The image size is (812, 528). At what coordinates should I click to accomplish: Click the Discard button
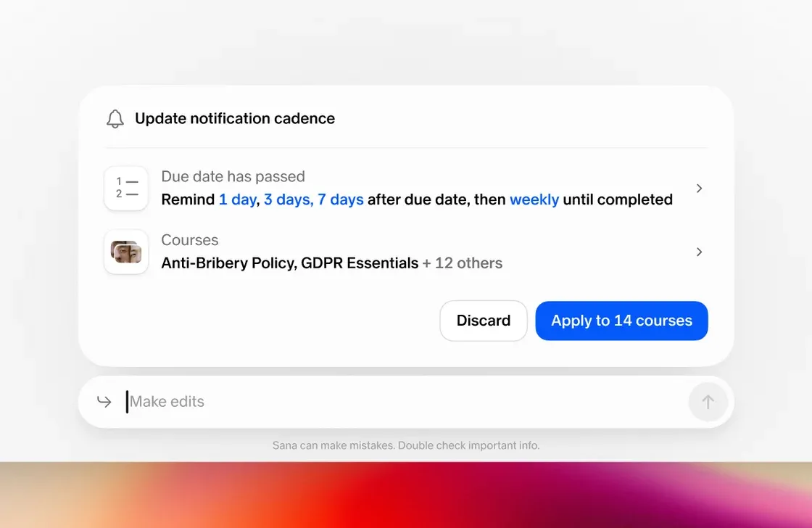pyautogui.click(x=483, y=321)
